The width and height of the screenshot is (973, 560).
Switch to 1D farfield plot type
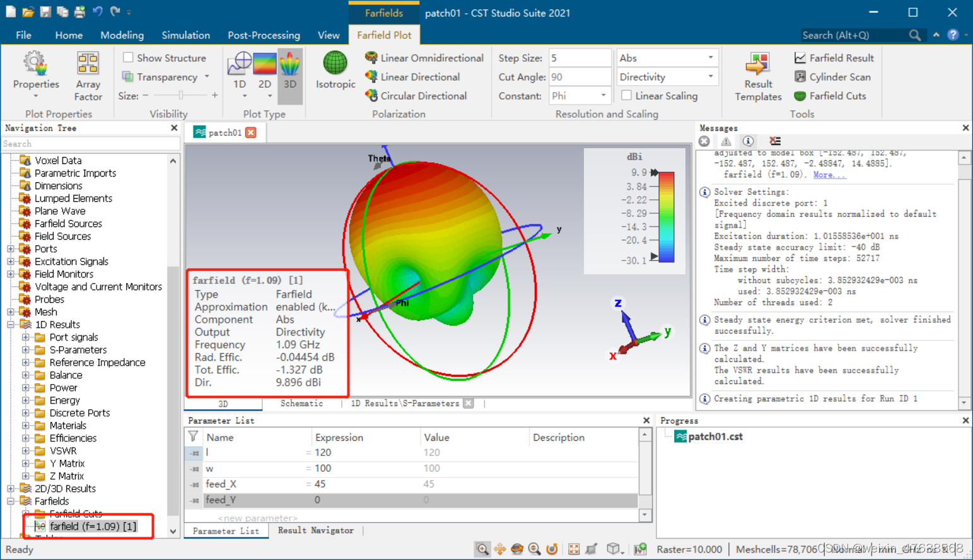point(240,75)
